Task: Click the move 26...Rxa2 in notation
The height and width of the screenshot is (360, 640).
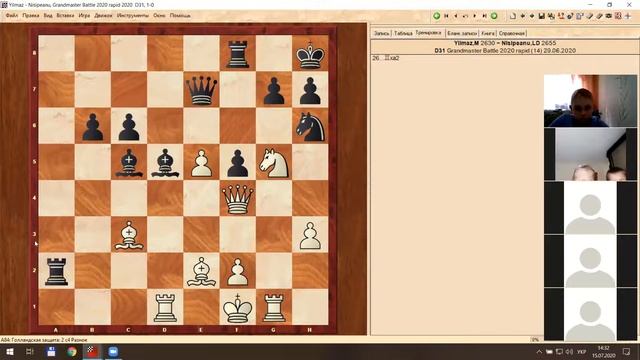Action: [x=386, y=58]
